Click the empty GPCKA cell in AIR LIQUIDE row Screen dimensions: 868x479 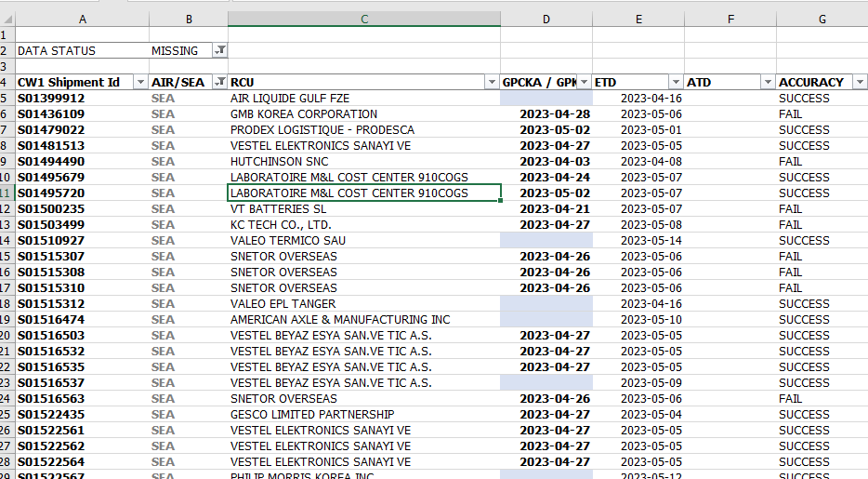(x=546, y=98)
